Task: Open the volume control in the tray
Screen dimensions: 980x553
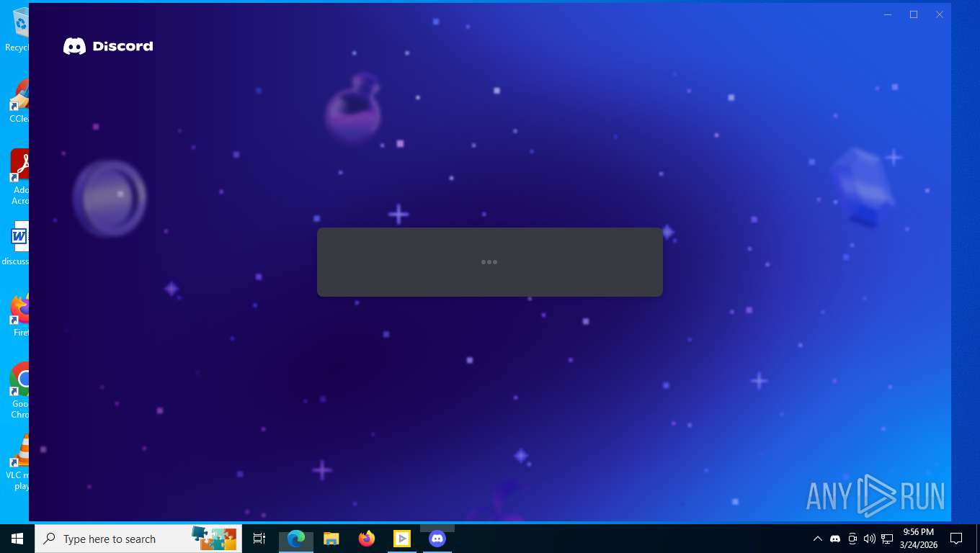Action: point(870,539)
